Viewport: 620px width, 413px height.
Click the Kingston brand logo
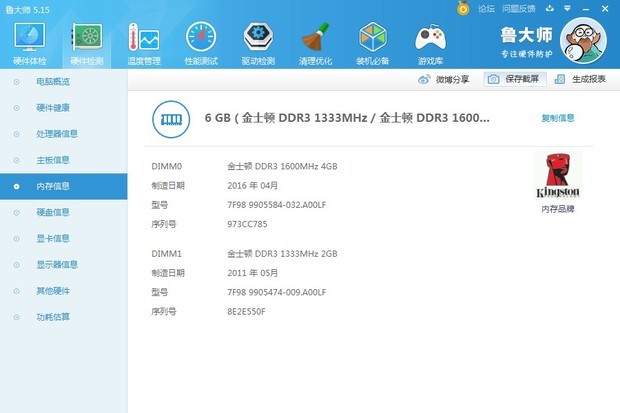pos(558,176)
